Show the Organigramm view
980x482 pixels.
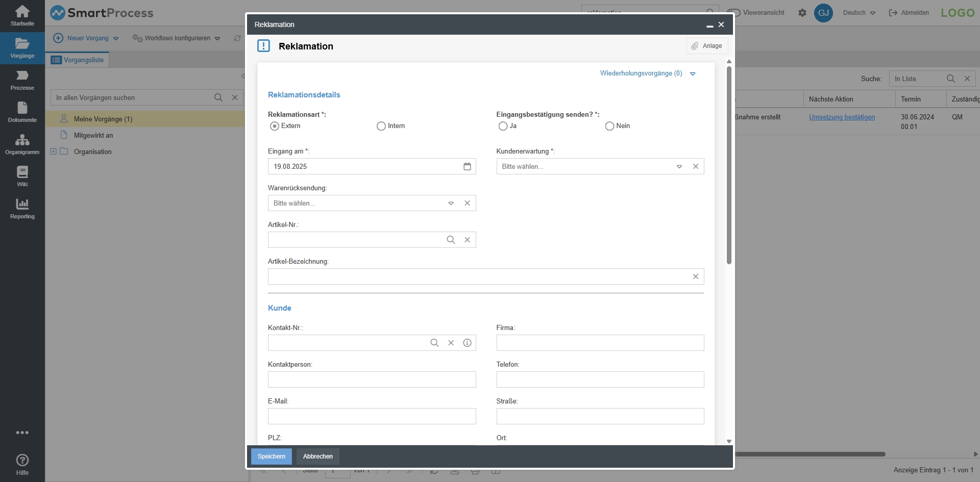(x=22, y=144)
